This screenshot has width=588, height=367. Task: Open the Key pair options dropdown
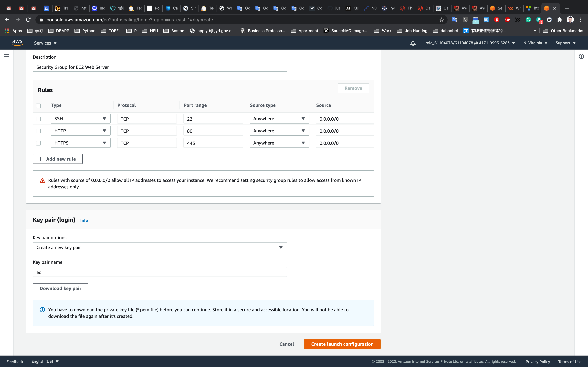pos(160,247)
